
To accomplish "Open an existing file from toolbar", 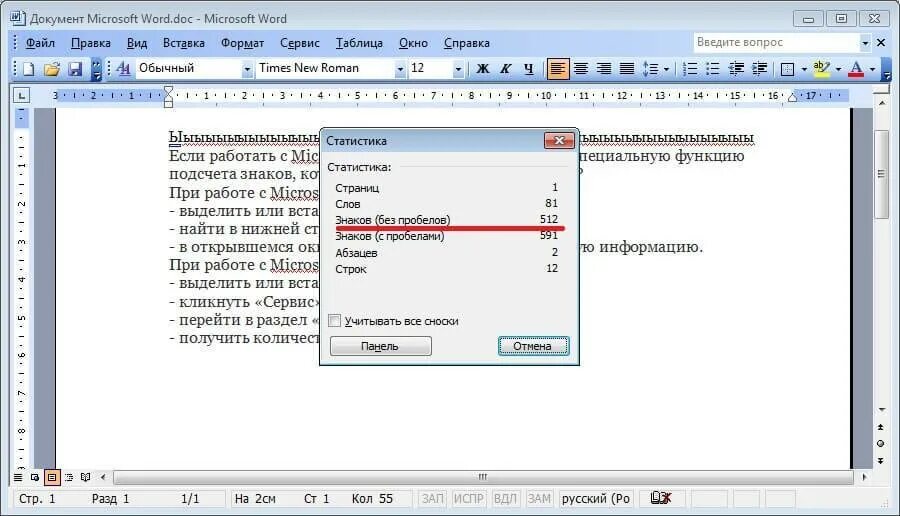I will pos(52,69).
